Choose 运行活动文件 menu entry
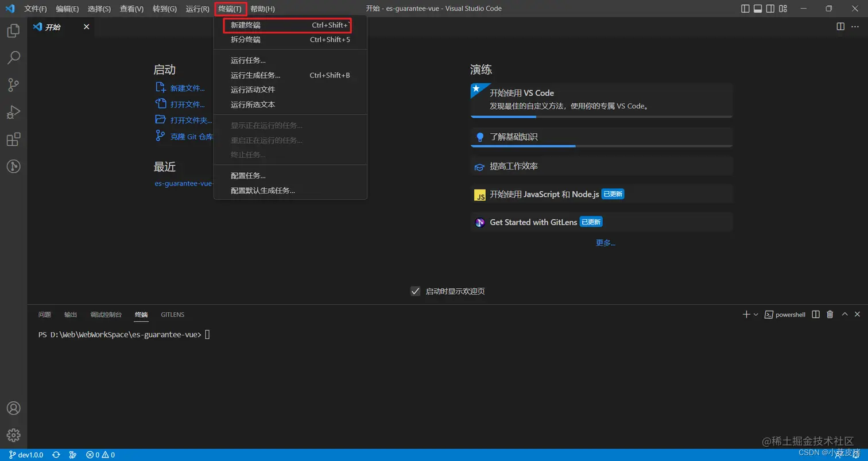Screen dimensions: 868x461 click(290, 90)
